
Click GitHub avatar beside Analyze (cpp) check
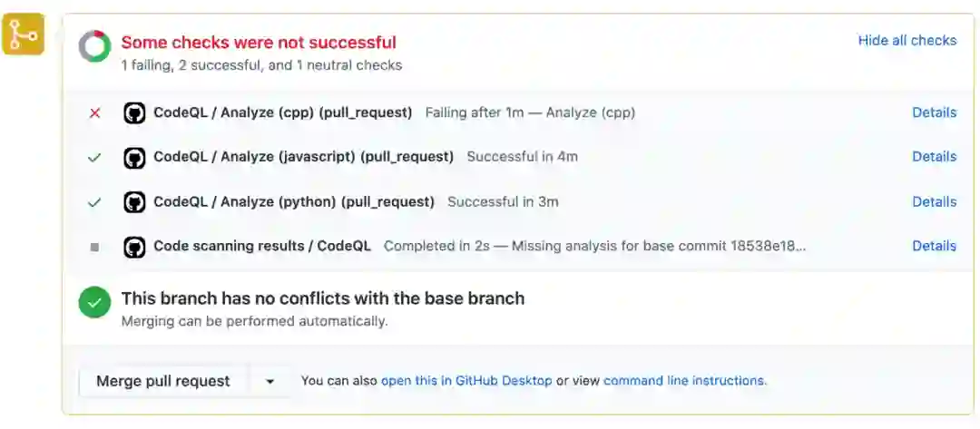(134, 113)
